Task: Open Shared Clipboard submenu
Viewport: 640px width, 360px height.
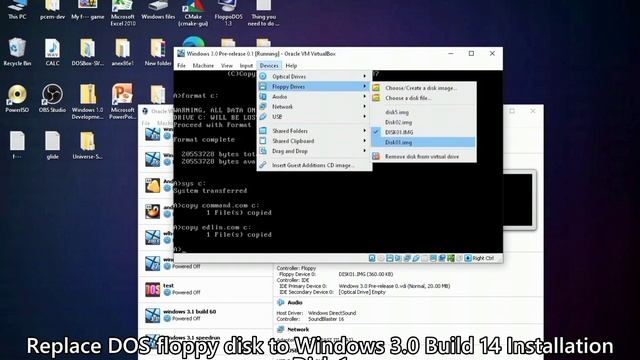Action: tap(314, 141)
